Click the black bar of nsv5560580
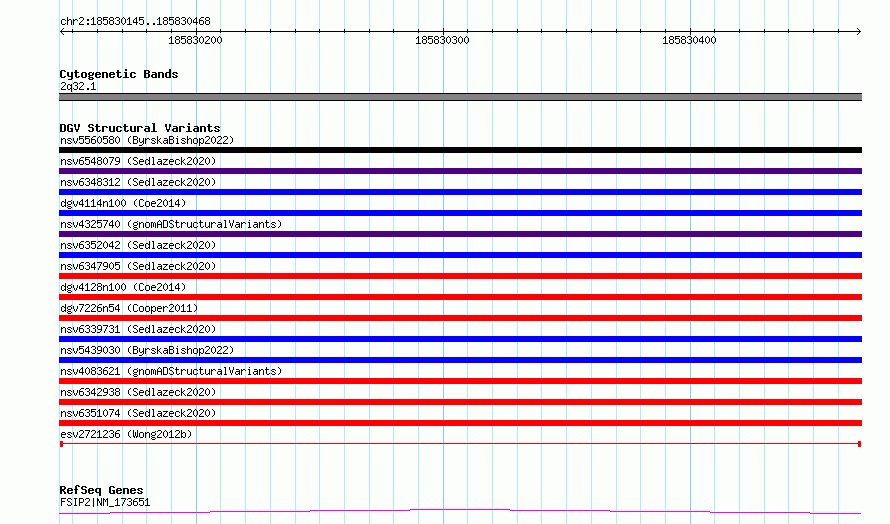This screenshot has height=524, width=890. tap(460, 150)
